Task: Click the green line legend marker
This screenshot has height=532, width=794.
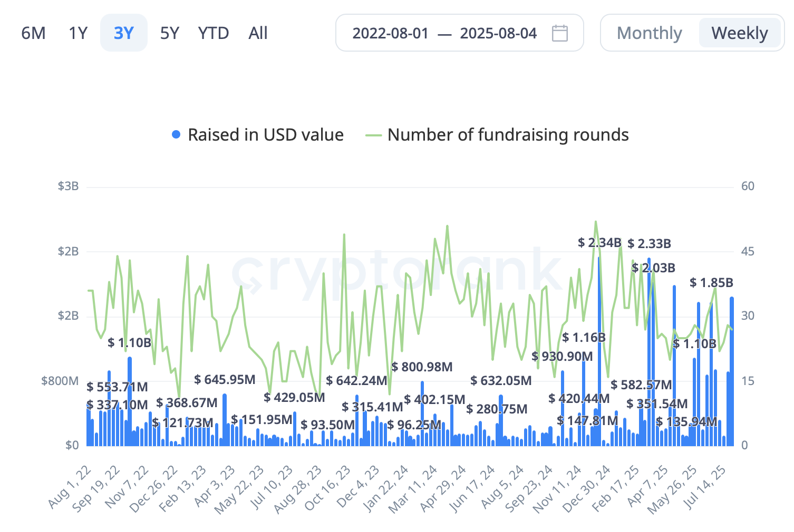Action: tap(373, 135)
